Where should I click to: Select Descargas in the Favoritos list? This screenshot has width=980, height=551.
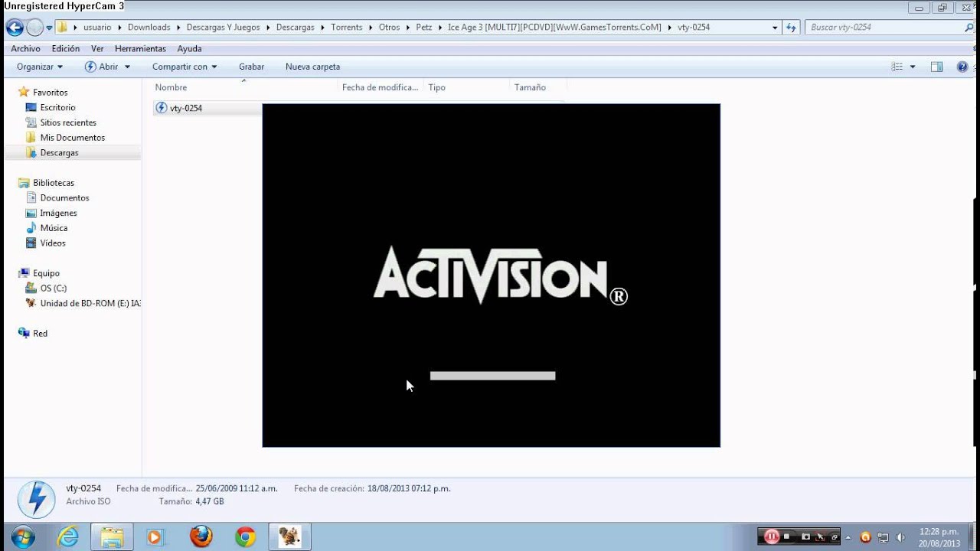59,153
